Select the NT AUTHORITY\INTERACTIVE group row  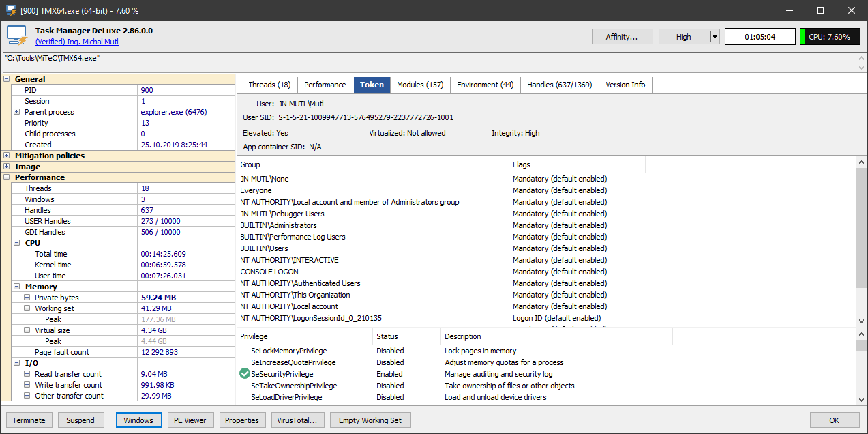(546, 260)
